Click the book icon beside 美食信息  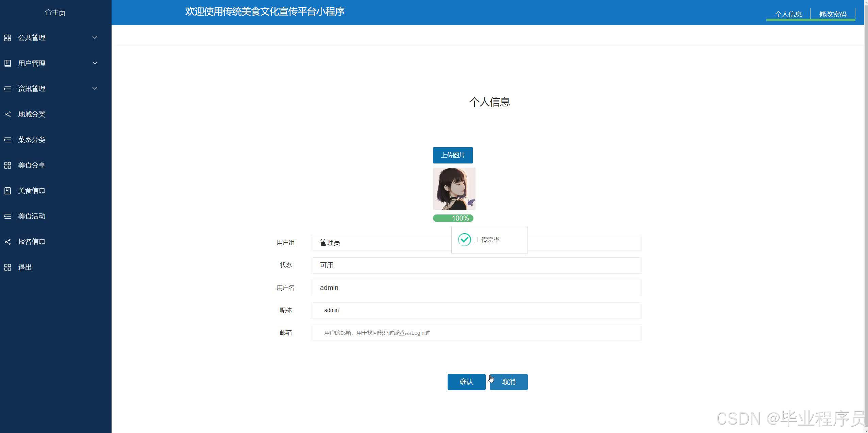[x=7, y=191]
